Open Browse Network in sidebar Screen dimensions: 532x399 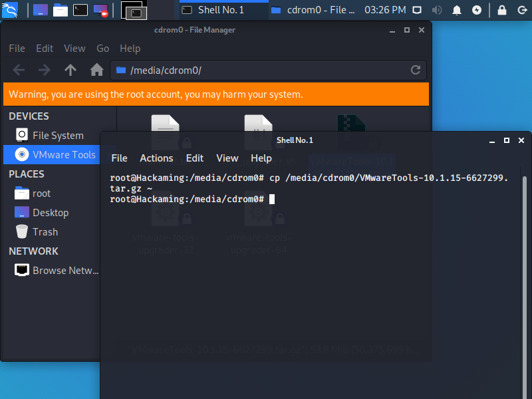pyautogui.click(x=52, y=271)
